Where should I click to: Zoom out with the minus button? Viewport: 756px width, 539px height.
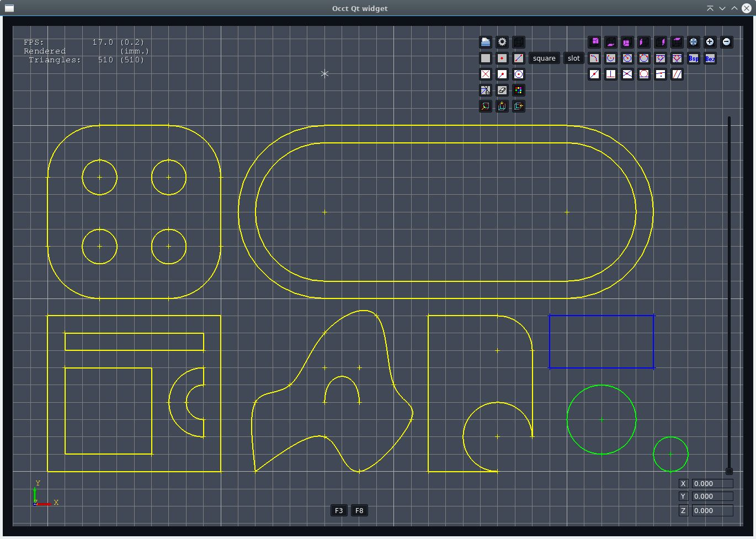(727, 42)
